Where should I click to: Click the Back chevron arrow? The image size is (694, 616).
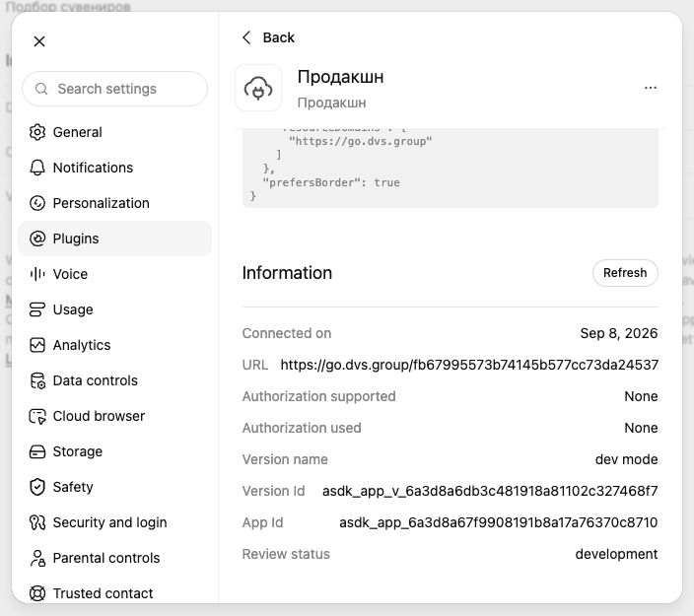(247, 37)
